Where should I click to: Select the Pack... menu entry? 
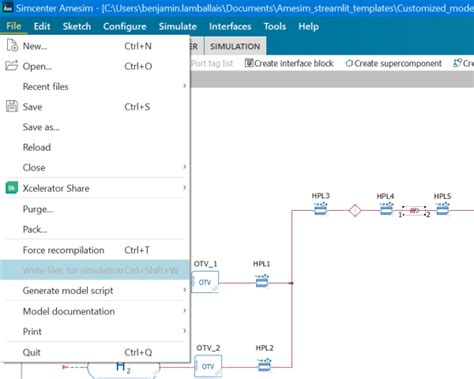95,229
